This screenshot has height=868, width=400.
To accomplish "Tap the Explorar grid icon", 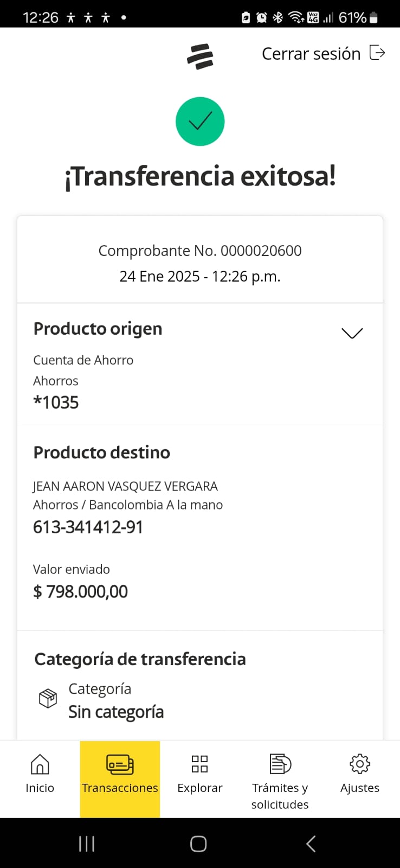I will 200,764.
